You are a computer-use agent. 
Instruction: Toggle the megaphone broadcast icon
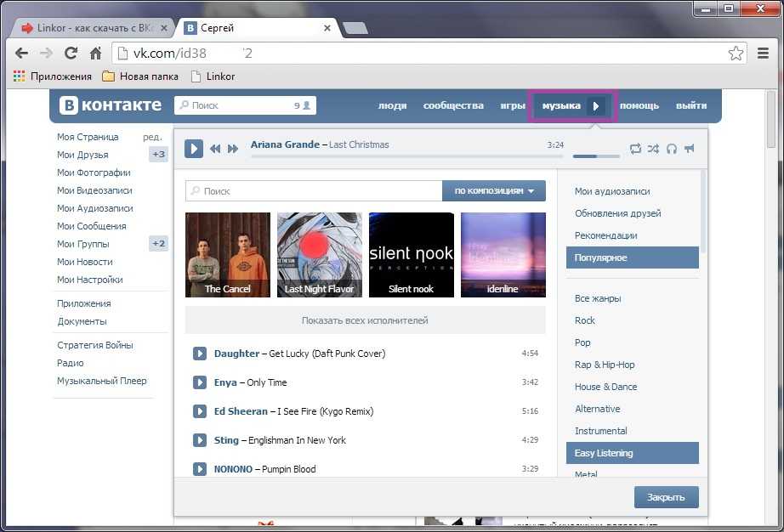pos(690,149)
